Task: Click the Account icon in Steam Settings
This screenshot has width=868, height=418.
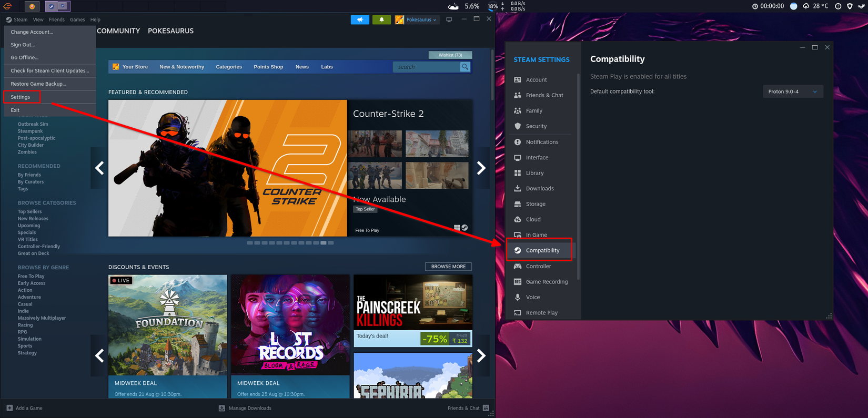Action: (x=518, y=80)
